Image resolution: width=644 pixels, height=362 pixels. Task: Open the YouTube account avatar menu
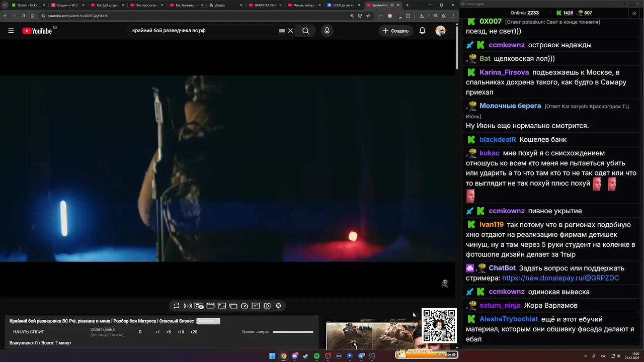point(440,31)
